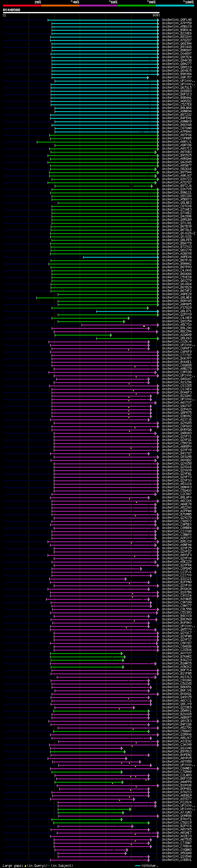Open hit UniRef100_Q8PM75
Image resolution: width=197 pixels, height=868 pixels.
click(x=177, y=413)
